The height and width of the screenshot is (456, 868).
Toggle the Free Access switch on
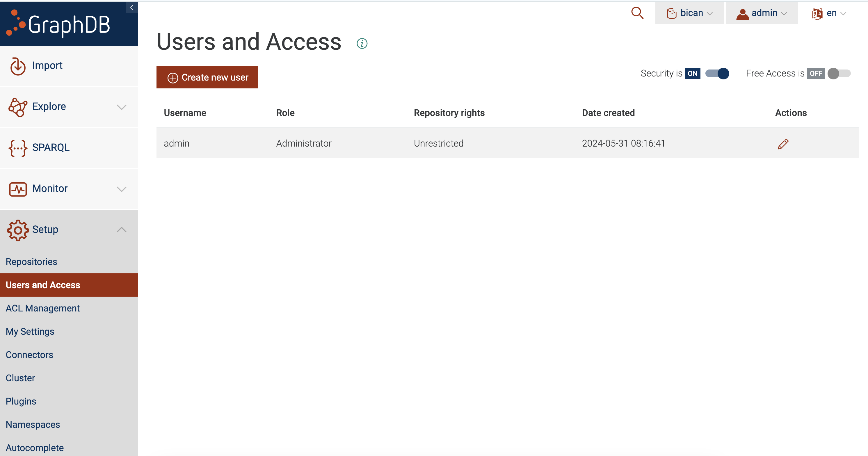[x=839, y=73]
